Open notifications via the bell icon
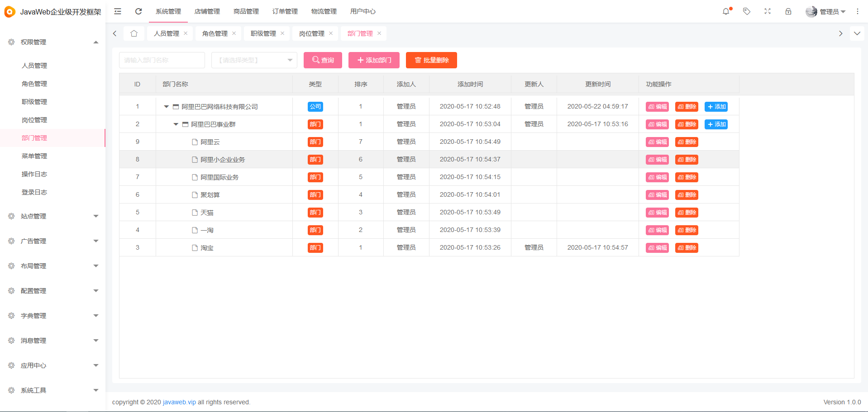The image size is (868, 412). 726,11
